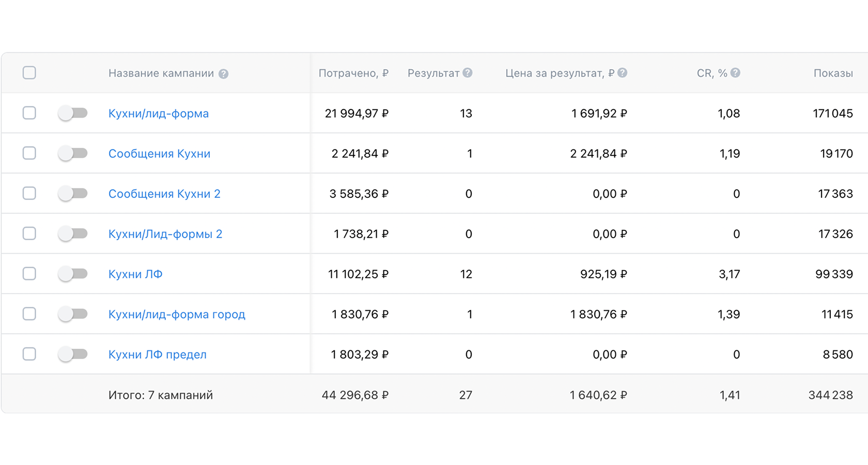Open the Кухни/лид-форма город campaign
This screenshot has height=465, width=868.
[177, 314]
